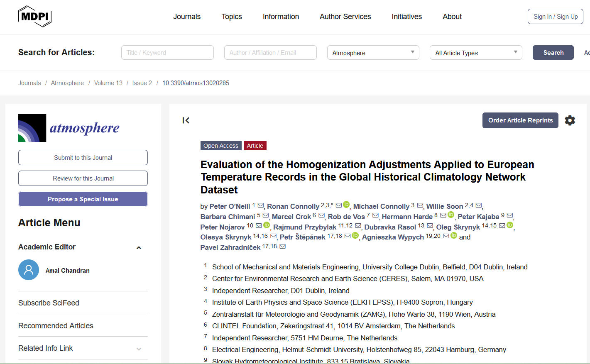Open Agnieszka Wypych's ORCID icon

[x=454, y=235]
